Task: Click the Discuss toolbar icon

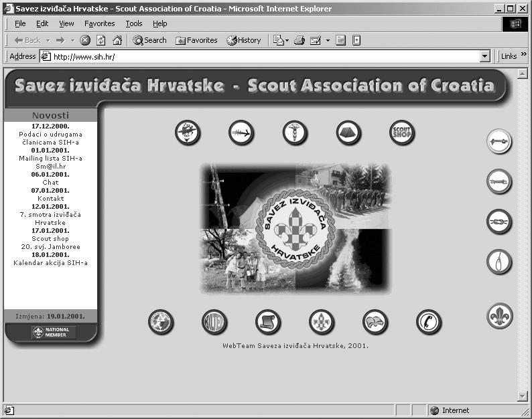Action: pyautogui.click(x=340, y=40)
